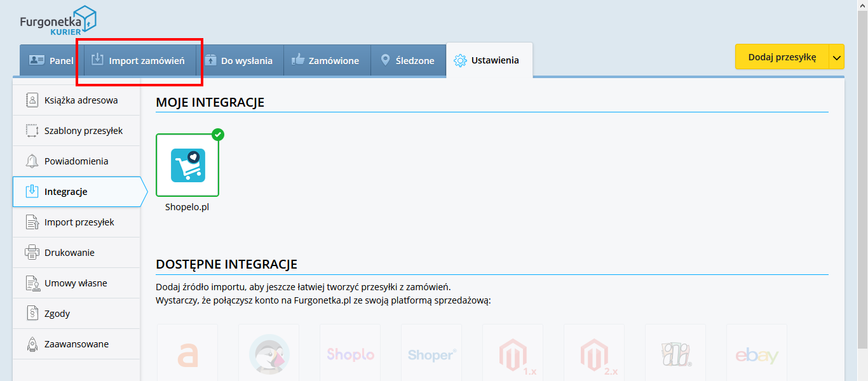Open the Panel tab
Image resolution: width=868 pixels, height=381 pixels.
[x=51, y=61]
